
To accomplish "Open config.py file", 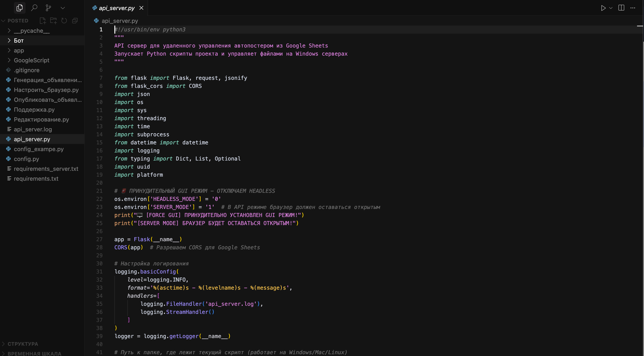I will (42, 159).
